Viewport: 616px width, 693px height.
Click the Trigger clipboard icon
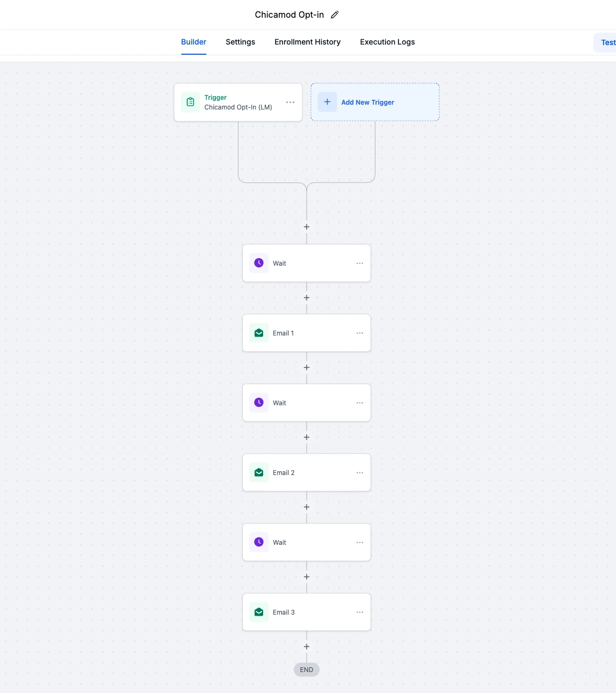190,102
